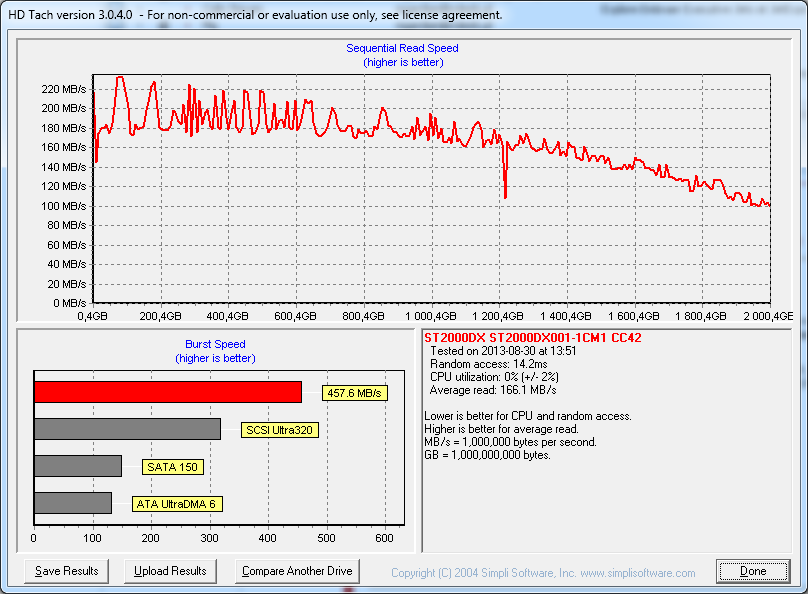The height and width of the screenshot is (594, 808).
Task: Pick the ATA UltraDMA 6 label
Action: [177, 504]
